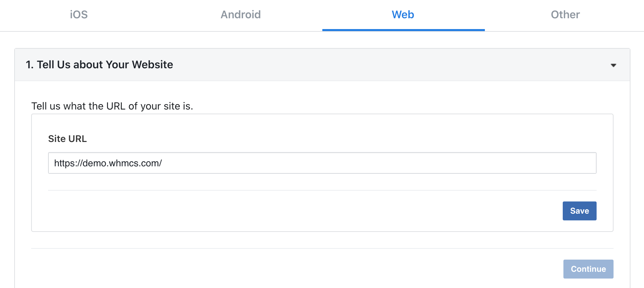Click the Save button
644x288 pixels.
tap(579, 211)
